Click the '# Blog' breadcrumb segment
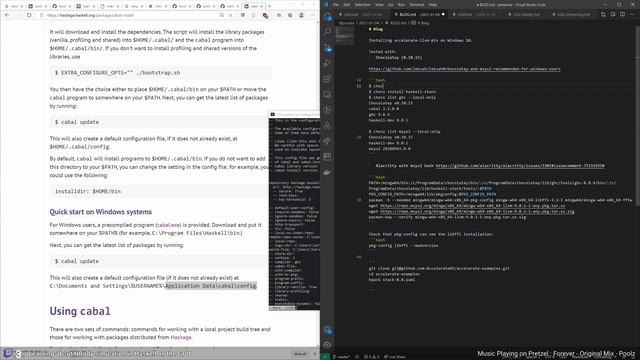The height and width of the screenshot is (360, 640). point(421,23)
